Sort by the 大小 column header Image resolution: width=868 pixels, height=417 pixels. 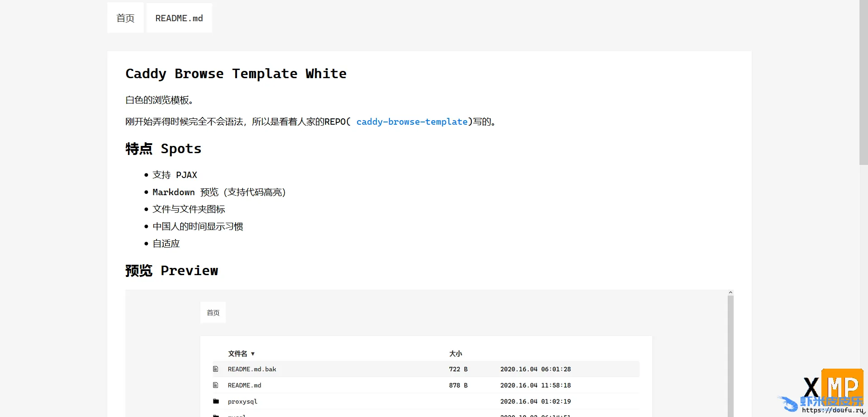click(x=455, y=354)
